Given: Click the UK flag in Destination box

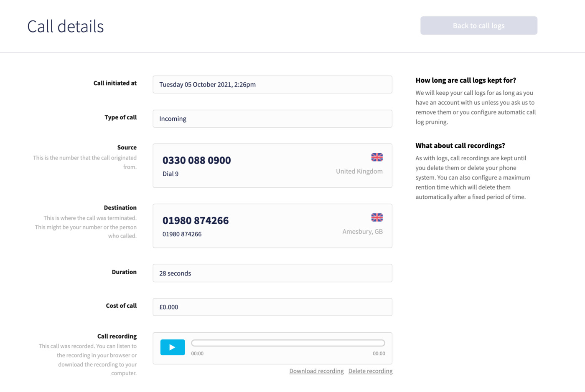Looking at the screenshot, I should pos(377,217).
